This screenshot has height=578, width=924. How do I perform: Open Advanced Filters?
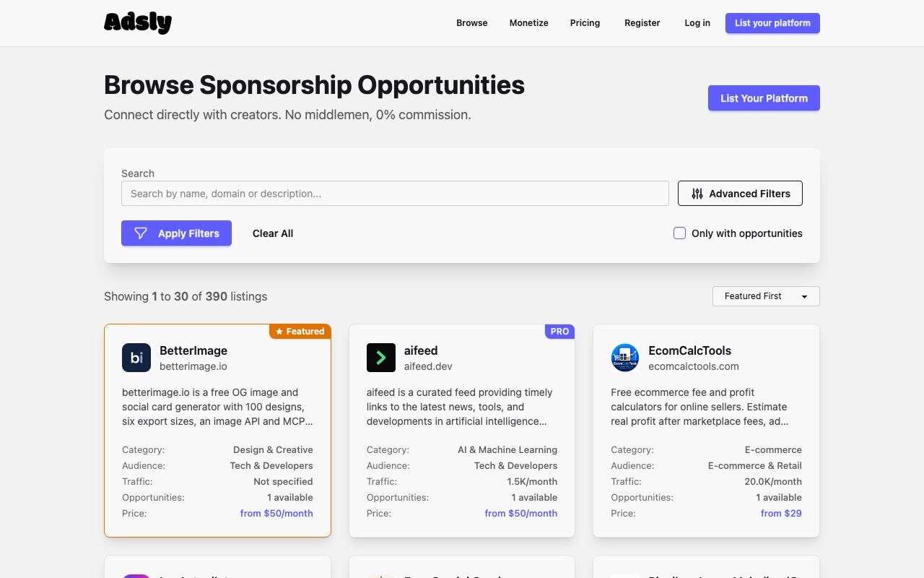click(x=740, y=194)
